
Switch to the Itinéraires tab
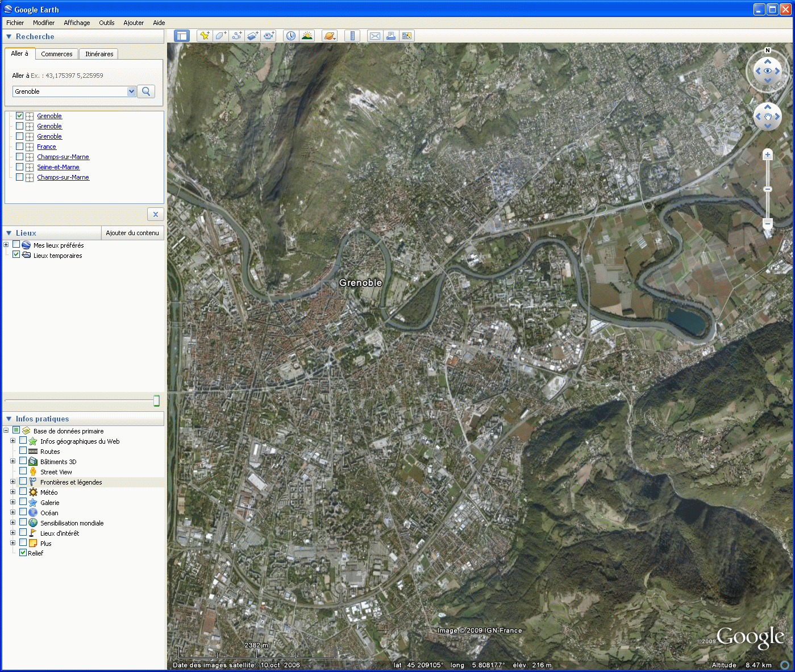click(x=99, y=54)
